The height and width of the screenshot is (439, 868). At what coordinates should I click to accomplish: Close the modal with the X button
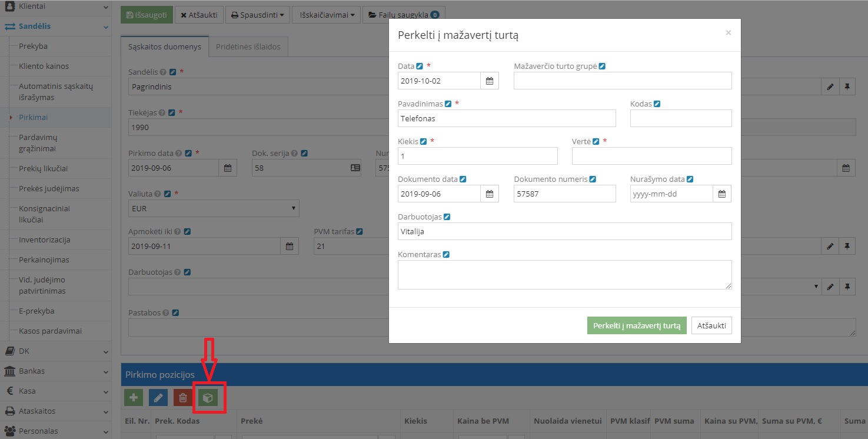point(728,33)
